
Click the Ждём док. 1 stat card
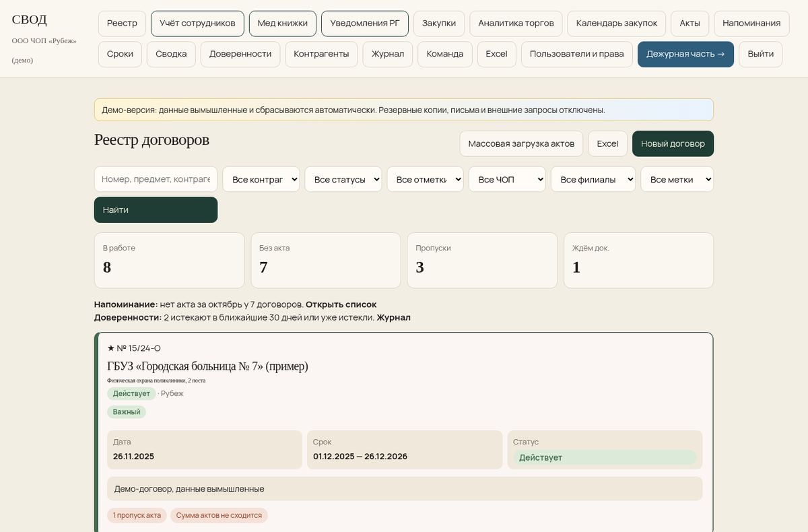(638, 260)
